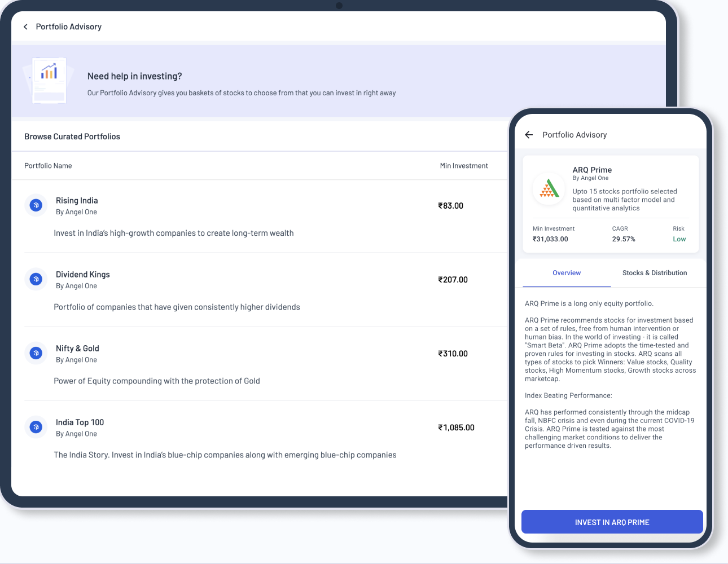Click the India Top 100 portfolio icon
The width and height of the screenshot is (728, 564).
coord(36,427)
